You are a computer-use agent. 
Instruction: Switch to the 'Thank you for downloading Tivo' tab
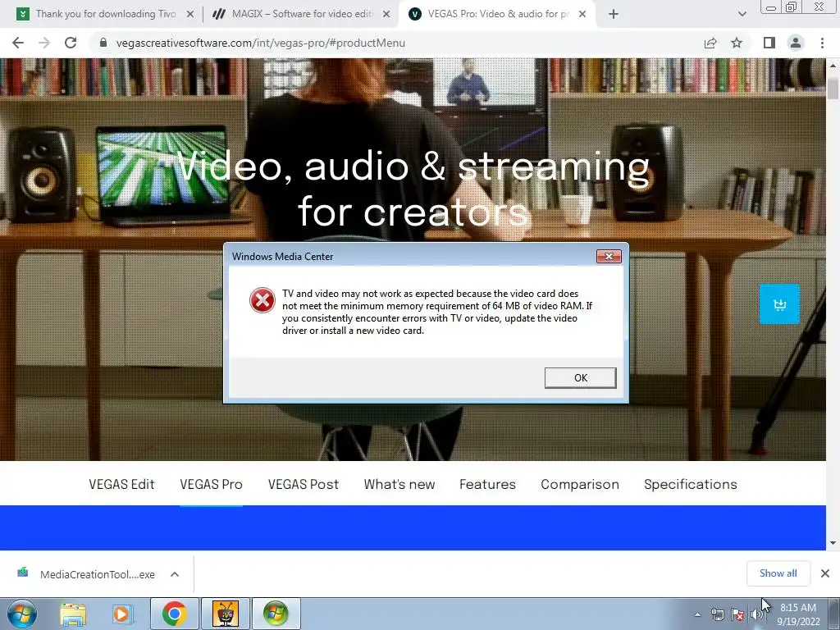(x=106, y=14)
